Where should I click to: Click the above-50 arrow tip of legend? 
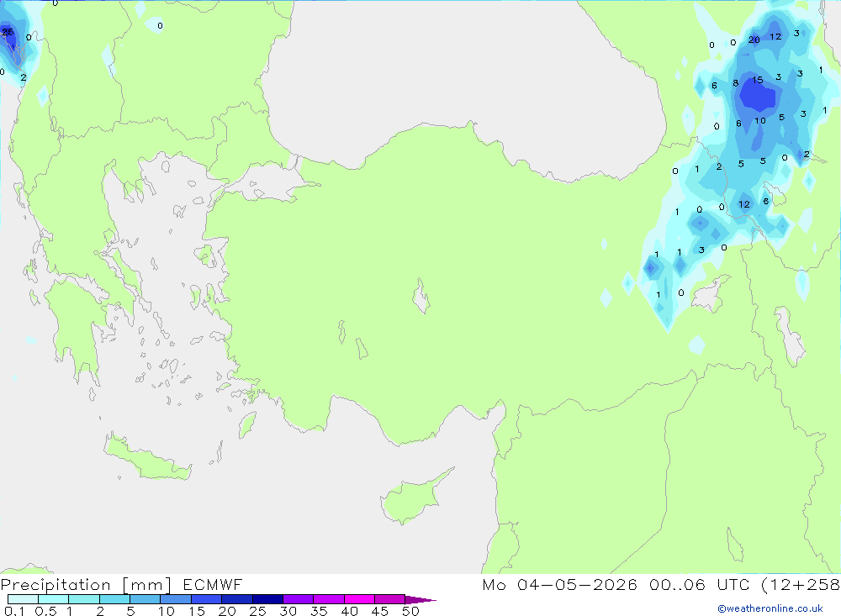(420, 599)
